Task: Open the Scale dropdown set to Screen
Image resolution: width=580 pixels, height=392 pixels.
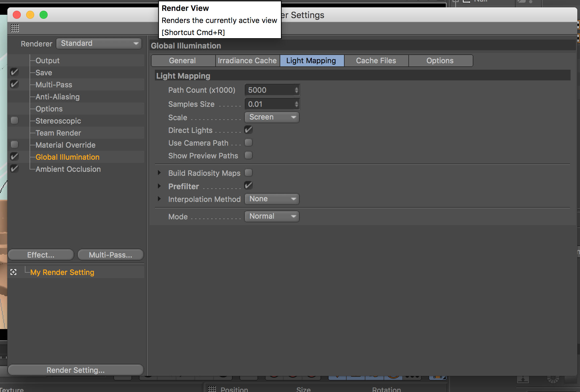Action: pos(272,117)
